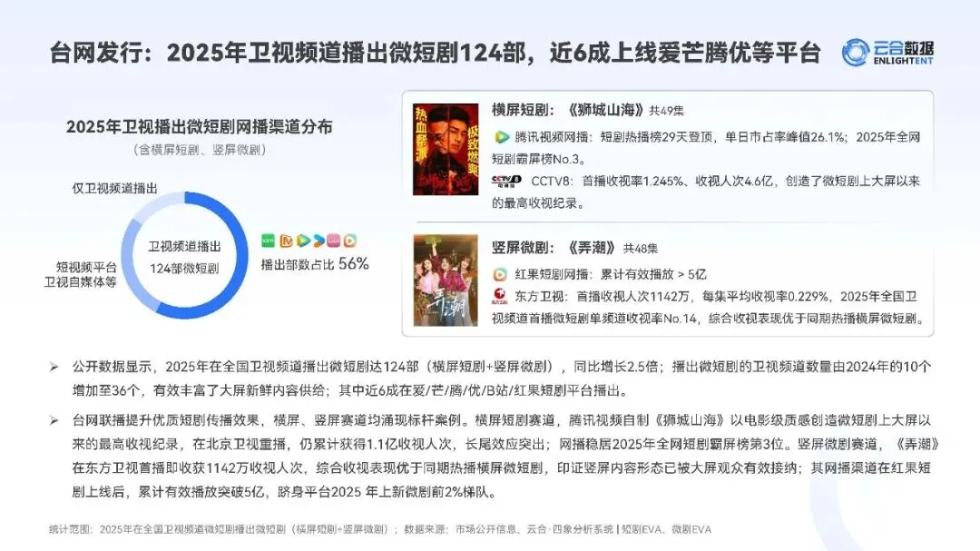Image resolution: width=980 pixels, height=551 pixels.
Task: Click the orange Mango TV icon
Action: click(286, 241)
